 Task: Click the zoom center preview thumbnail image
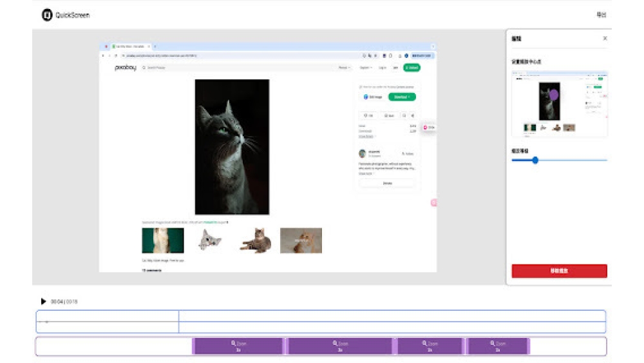(x=560, y=103)
